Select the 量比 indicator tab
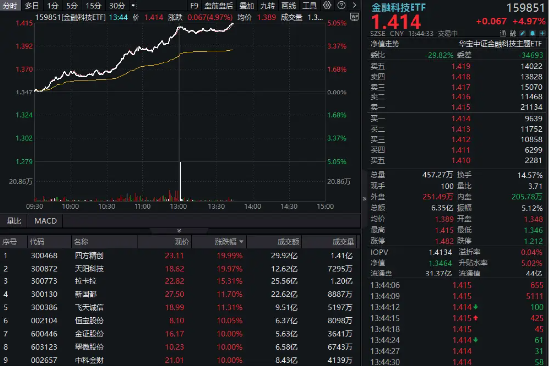Image resolution: width=550 pixels, height=367 pixels. (14, 221)
